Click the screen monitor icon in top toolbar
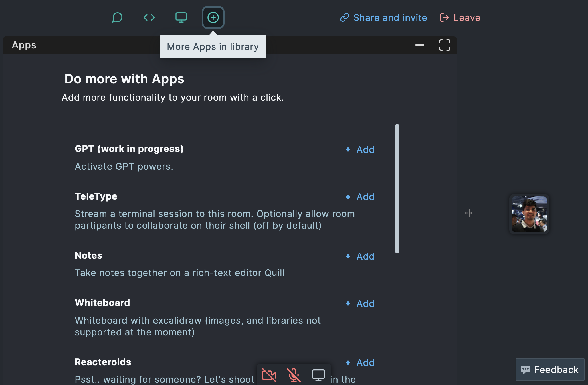The image size is (588, 385). 181,17
